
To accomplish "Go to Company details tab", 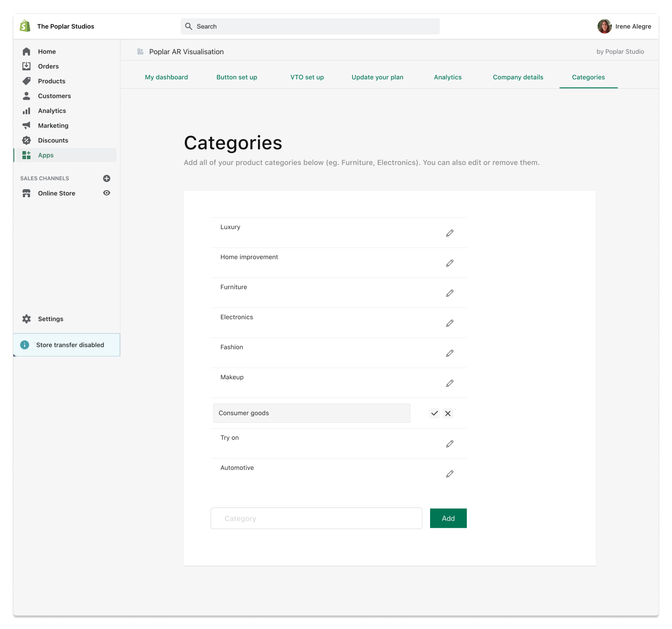I will coord(517,77).
